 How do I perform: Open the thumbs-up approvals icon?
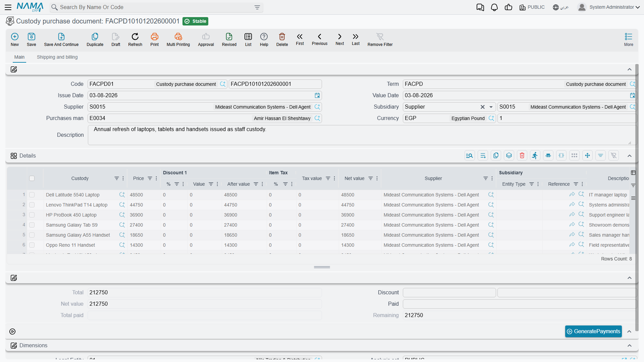(508, 7)
